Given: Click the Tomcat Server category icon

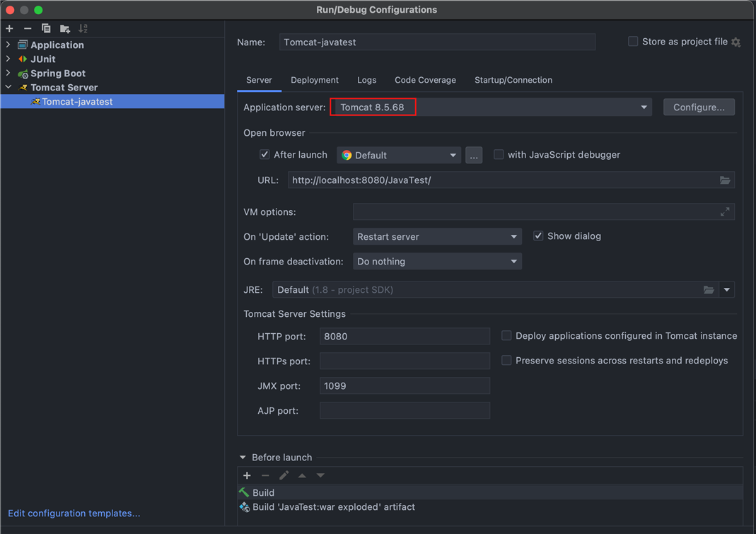Looking at the screenshot, I should 23,87.
